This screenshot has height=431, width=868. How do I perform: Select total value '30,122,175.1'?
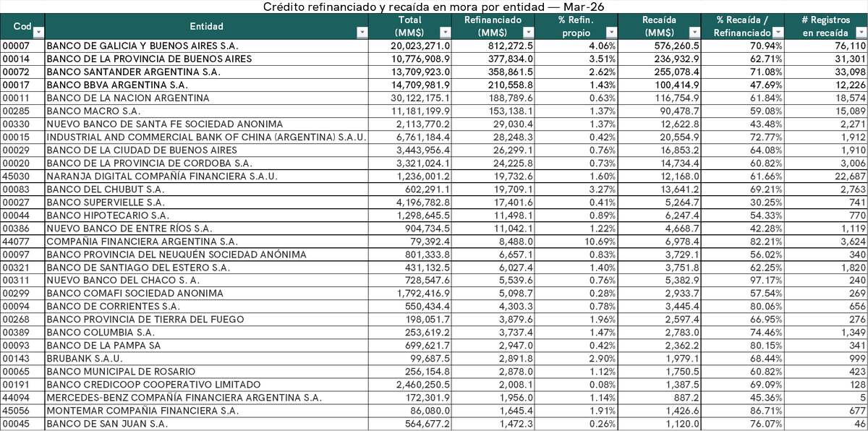(411, 98)
